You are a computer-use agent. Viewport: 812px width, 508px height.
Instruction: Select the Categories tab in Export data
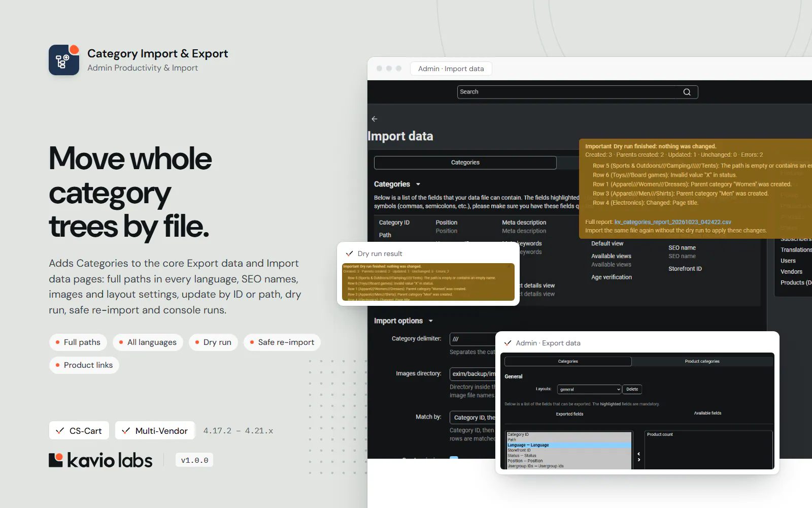pos(568,361)
